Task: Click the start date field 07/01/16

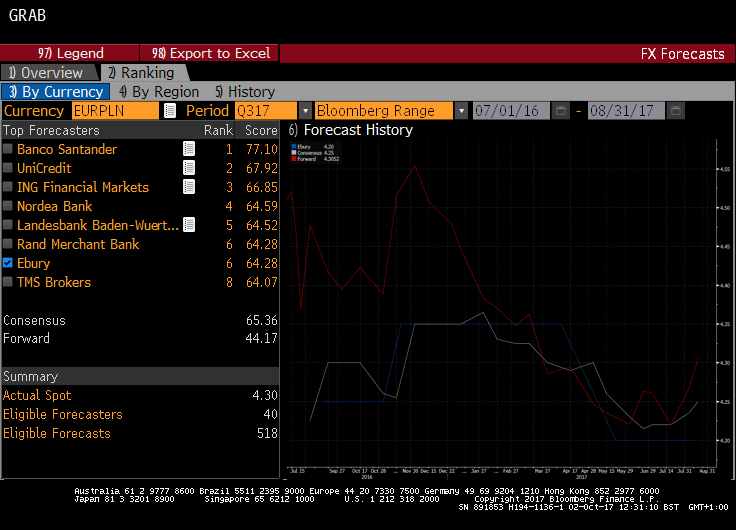Action: (511, 111)
